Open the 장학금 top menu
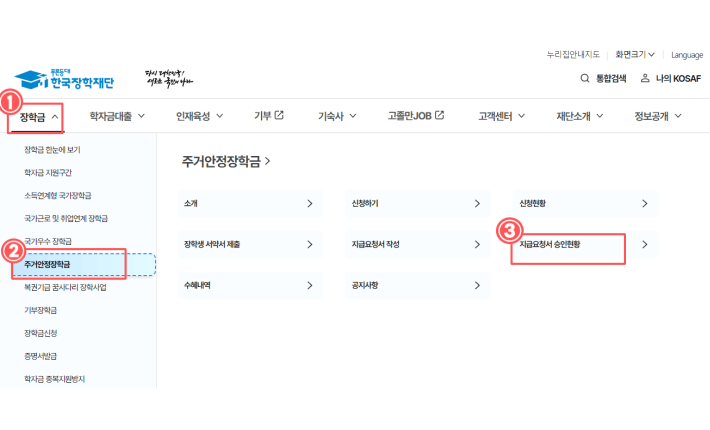Image resolution: width=710 pixels, height=430 pixels. pyautogui.click(x=38, y=117)
